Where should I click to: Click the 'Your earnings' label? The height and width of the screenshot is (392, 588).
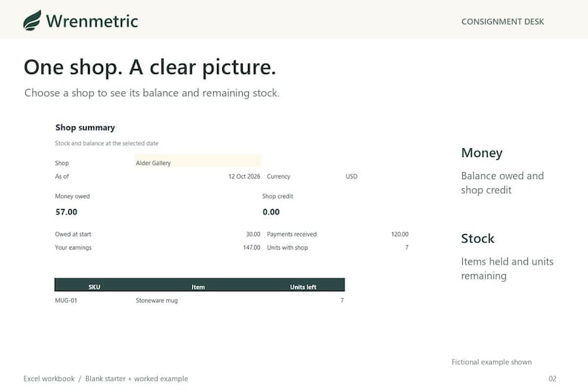click(73, 248)
